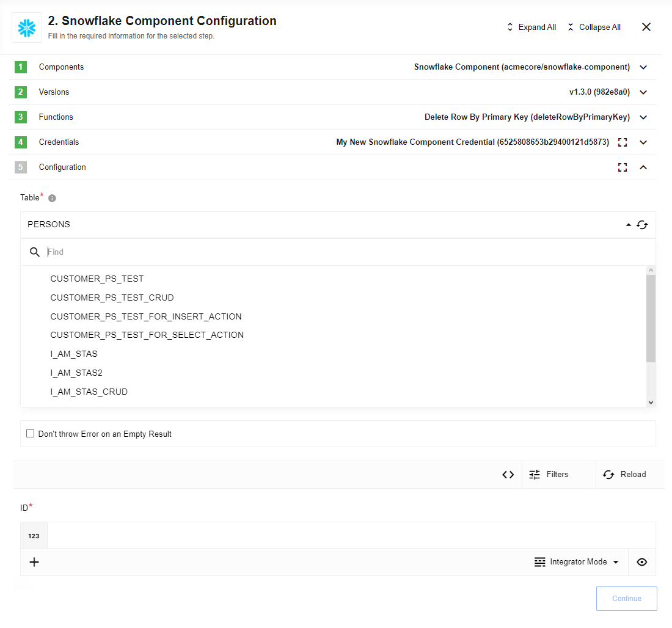The image size is (672, 628).
Task: Click the Snowflake component logo
Action: tap(26, 27)
